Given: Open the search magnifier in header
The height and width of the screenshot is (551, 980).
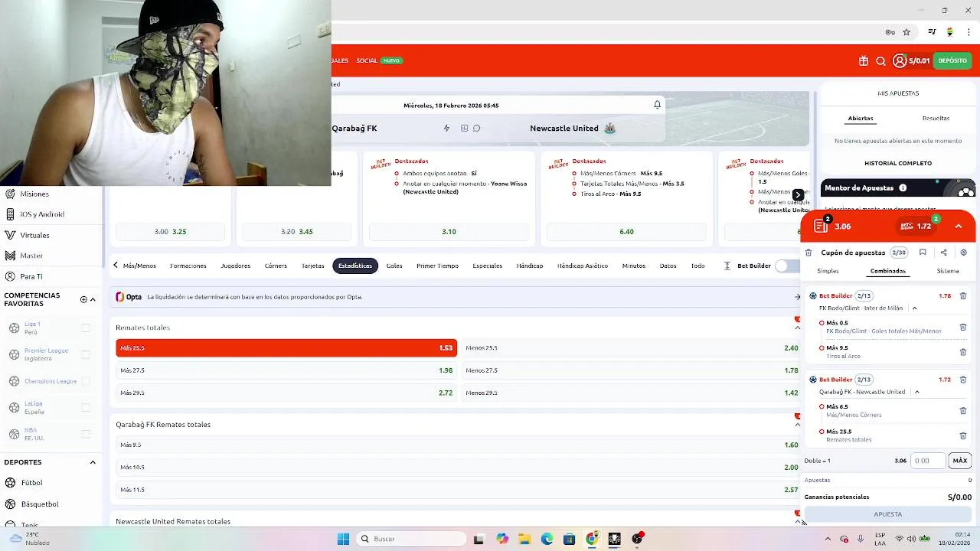Looking at the screenshot, I should point(880,61).
